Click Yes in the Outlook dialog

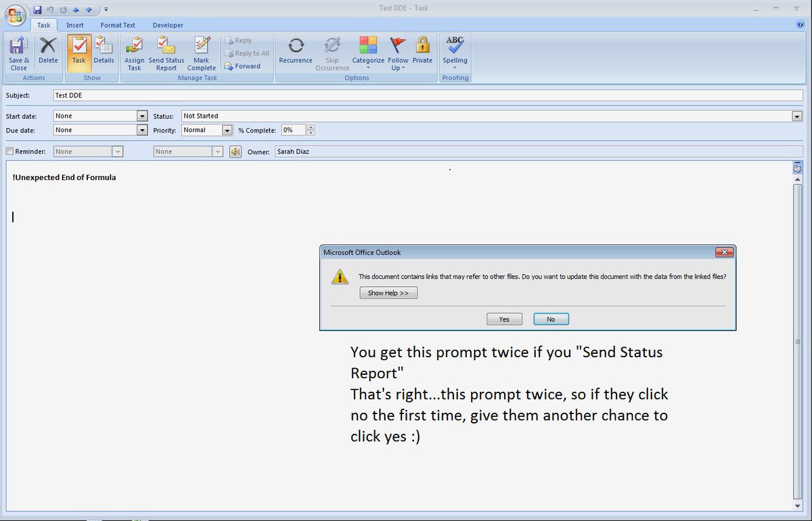coord(504,319)
